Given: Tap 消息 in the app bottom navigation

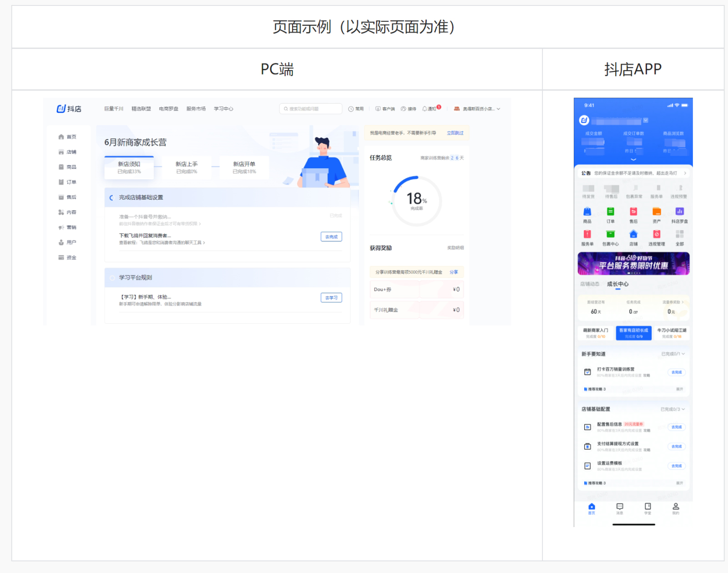Looking at the screenshot, I should pyautogui.click(x=619, y=509).
